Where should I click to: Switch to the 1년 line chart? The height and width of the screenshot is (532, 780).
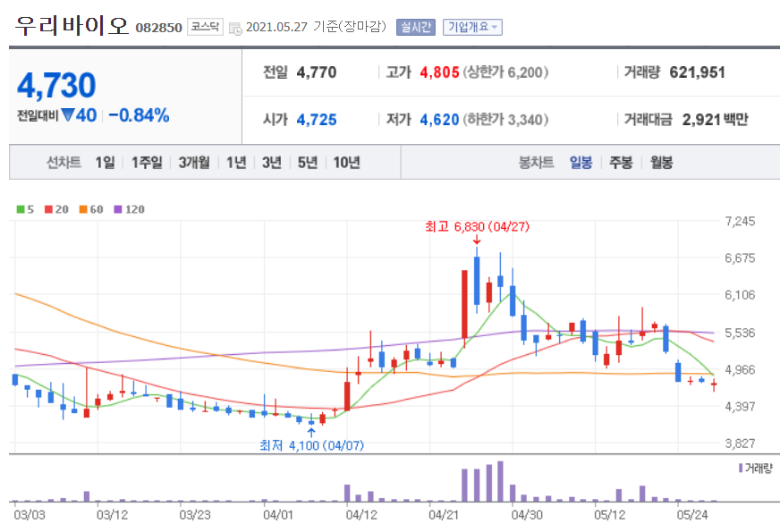click(x=236, y=162)
